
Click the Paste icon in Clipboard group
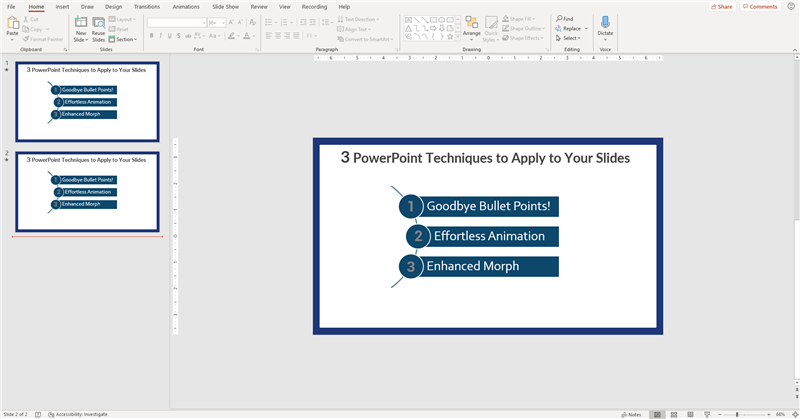[x=12, y=23]
